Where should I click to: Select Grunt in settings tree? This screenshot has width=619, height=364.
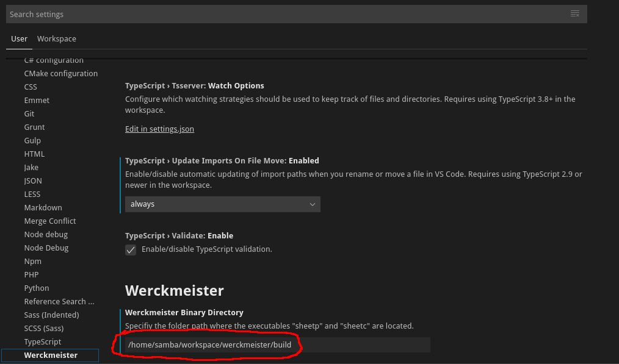click(34, 127)
